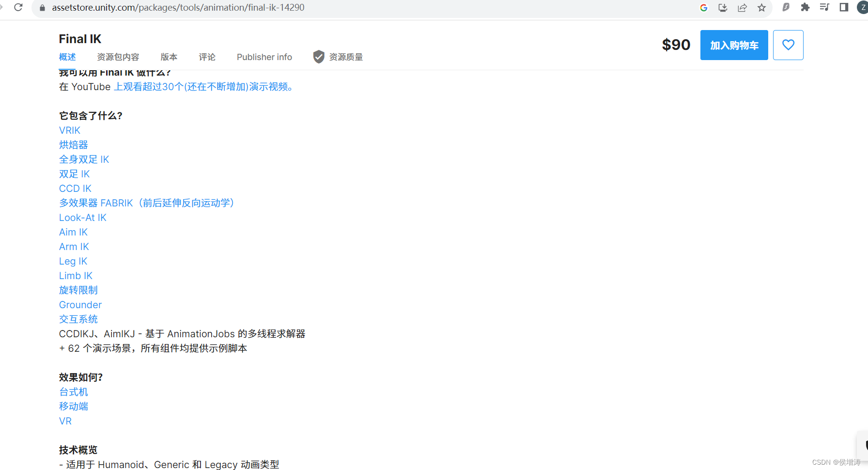Open the VRIK link
This screenshot has width=868, height=470.
coord(70,130)
